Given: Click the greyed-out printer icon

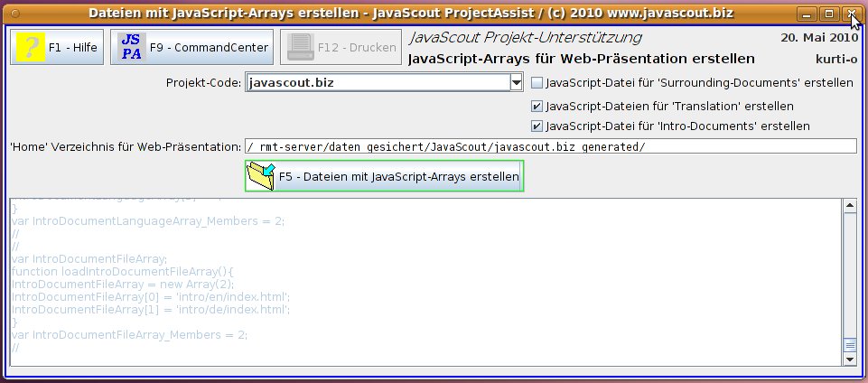Looking at the screenshot, I should point(301,47).
